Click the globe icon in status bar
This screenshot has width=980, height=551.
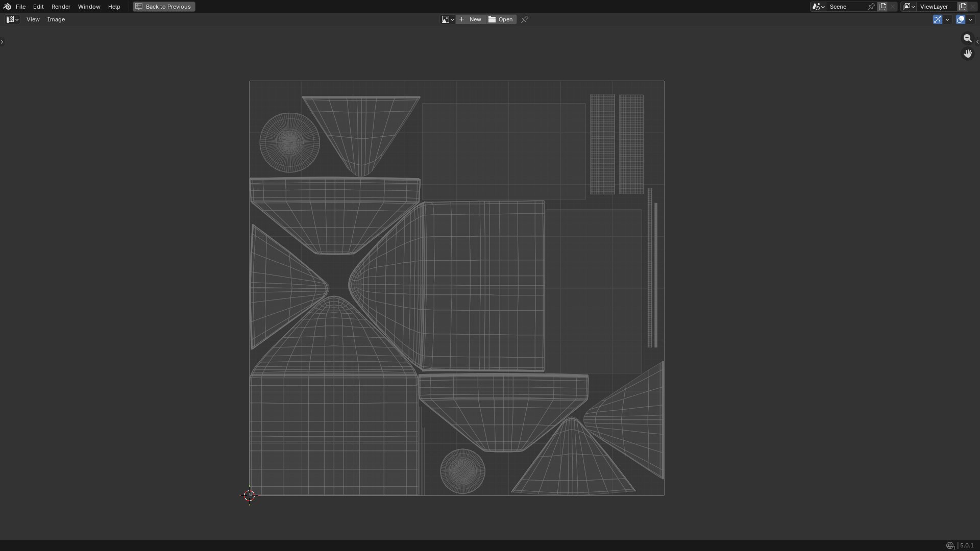point(950,545)
